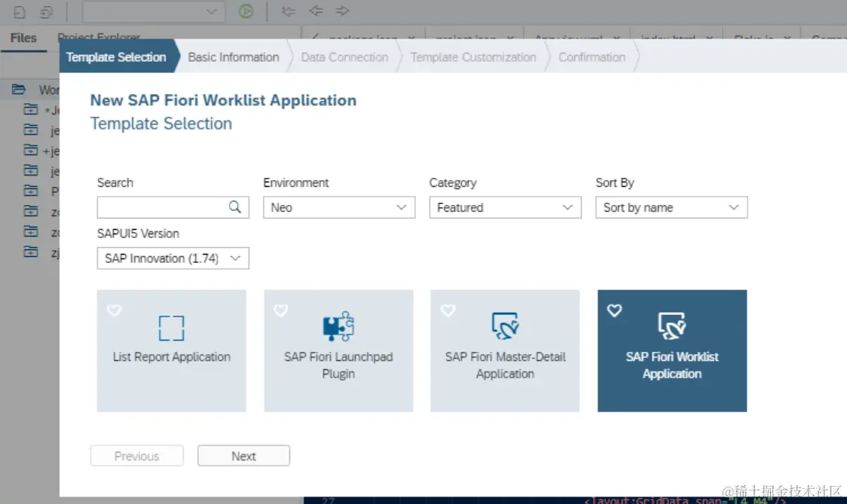The height and width of the screenshot is (504, 847).
Task: Switch to the Files tab
Action: [23, 38]
